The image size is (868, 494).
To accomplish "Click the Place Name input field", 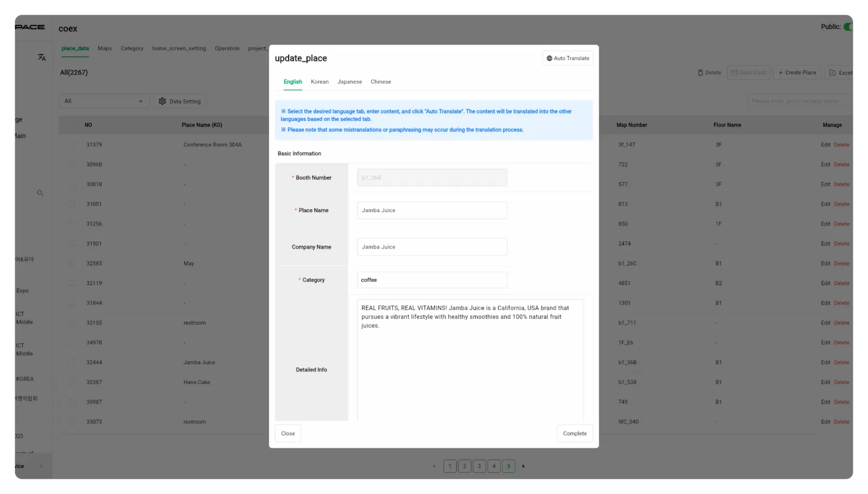I will [432, 210].
